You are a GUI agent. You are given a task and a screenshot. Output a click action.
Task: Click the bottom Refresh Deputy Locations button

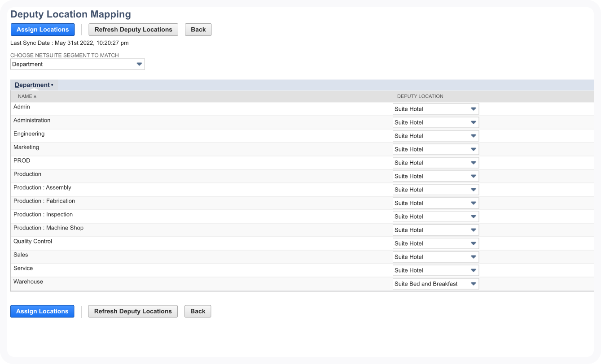[x=133, y=311]
